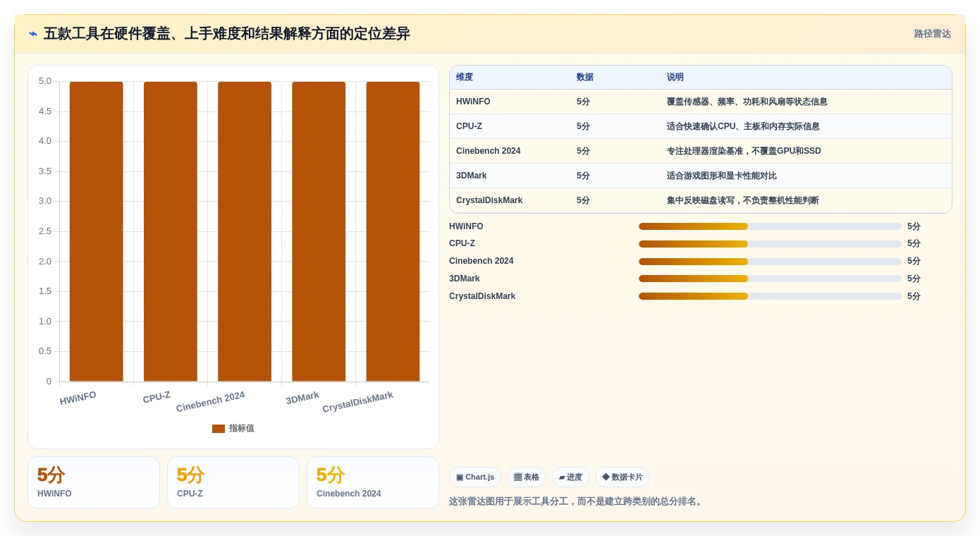Click the HWiNFO x-axis label
Viewport: 980px width, 536px height.
78,398
